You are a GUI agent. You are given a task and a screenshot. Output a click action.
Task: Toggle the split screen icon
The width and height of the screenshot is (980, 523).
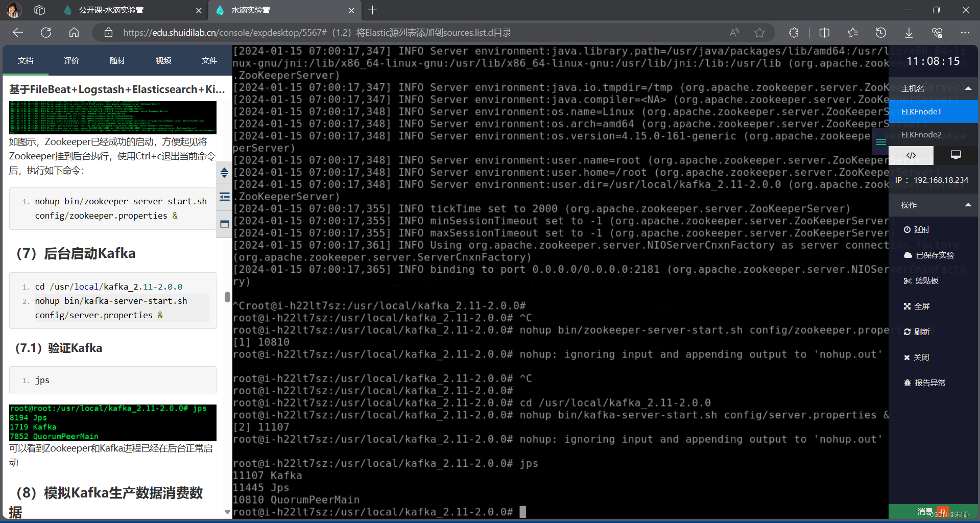(x=824, y=33)
